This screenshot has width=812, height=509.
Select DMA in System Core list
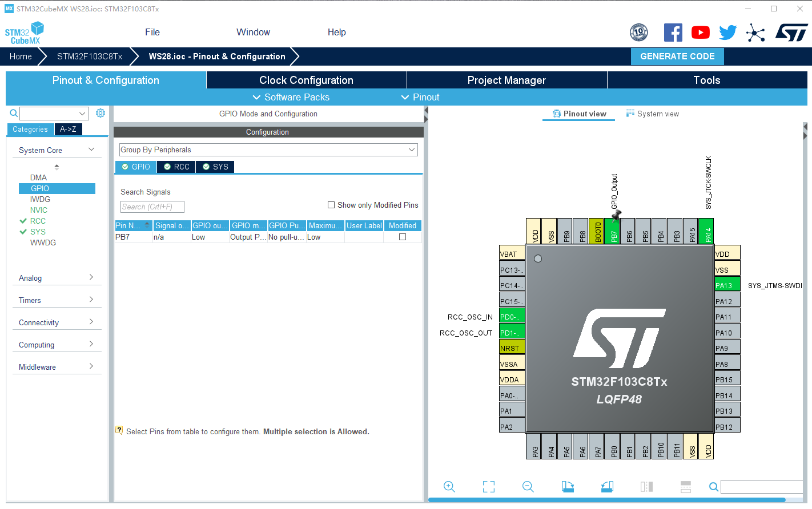tap(38, 177)
